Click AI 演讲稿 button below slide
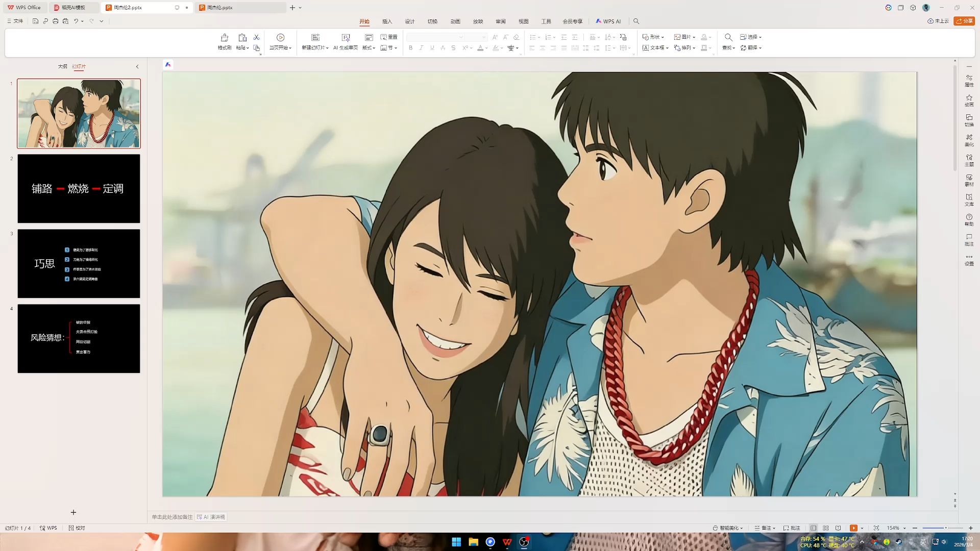 (211, 517)
